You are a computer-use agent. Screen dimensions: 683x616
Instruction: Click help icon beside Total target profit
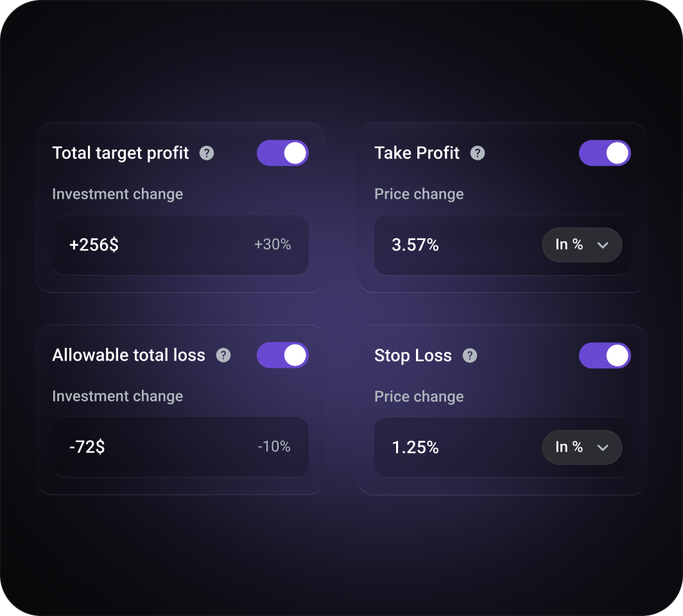207,153
